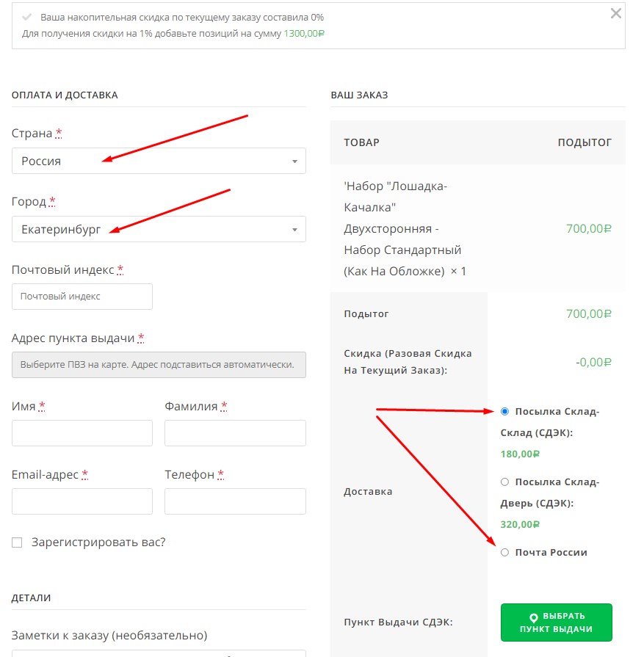Dismiss the discount notice with the X icon

[x=615, y=13]
